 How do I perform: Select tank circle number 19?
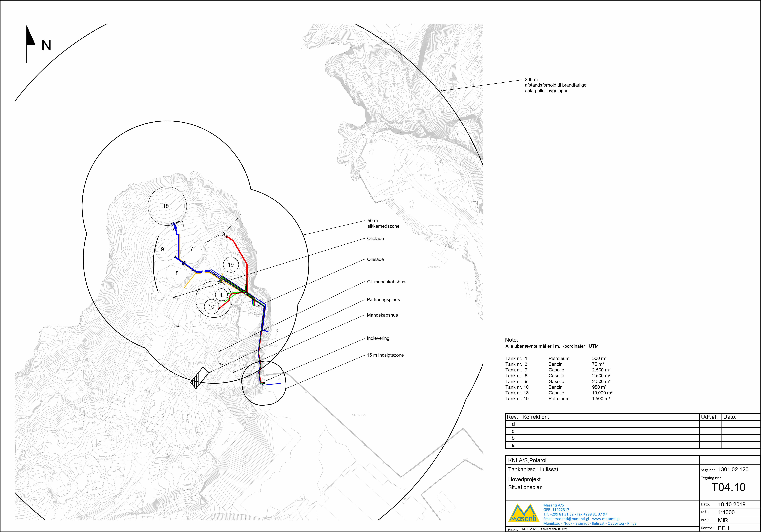(x=231, y=264)
